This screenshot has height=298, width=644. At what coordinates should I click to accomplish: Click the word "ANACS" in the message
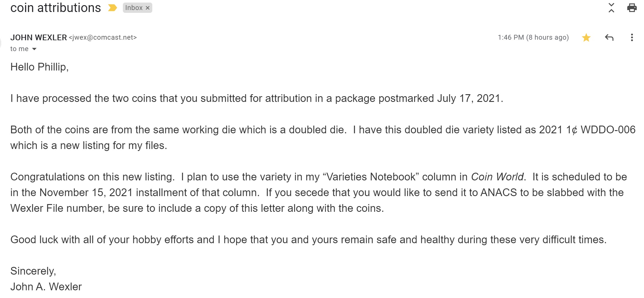[499, 193]
